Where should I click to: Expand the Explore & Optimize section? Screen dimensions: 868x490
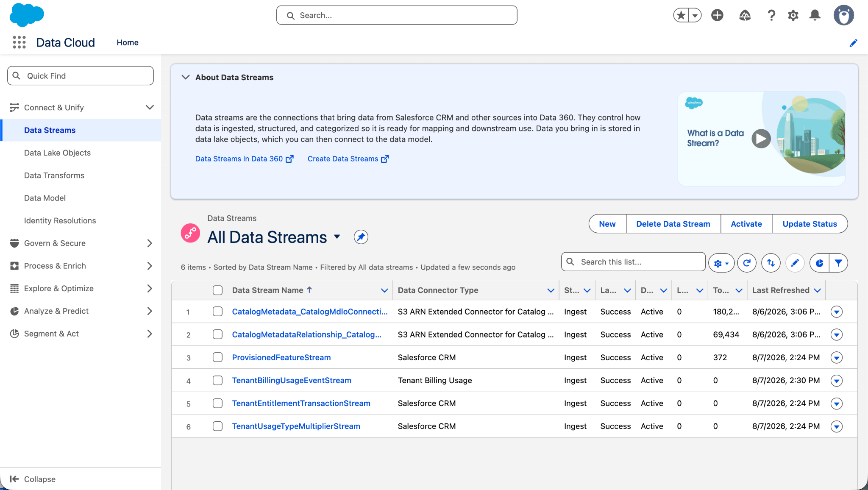[x=149, y=288]
